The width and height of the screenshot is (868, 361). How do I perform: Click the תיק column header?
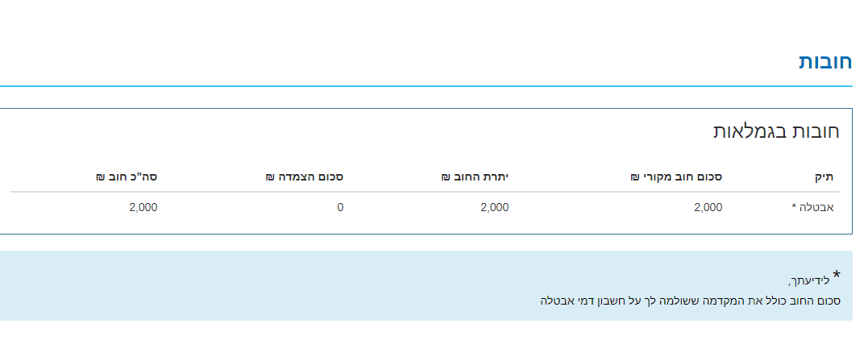pos(824,176)
